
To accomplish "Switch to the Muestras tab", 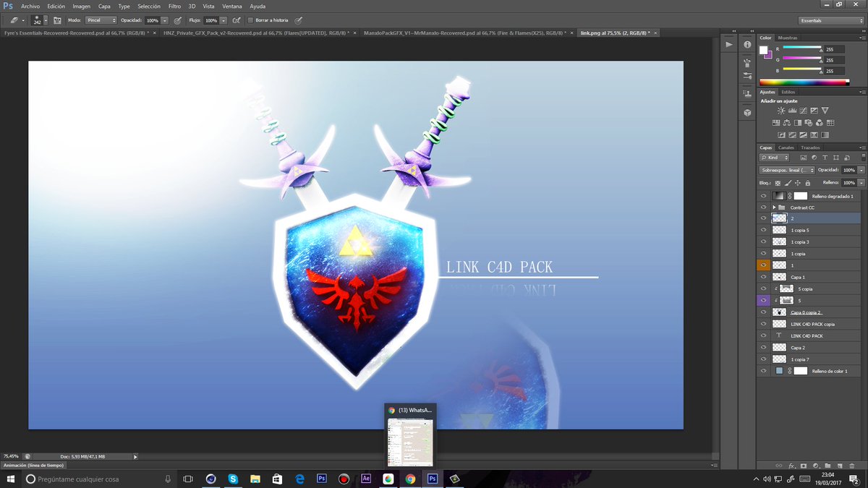I will click(788, 38).
